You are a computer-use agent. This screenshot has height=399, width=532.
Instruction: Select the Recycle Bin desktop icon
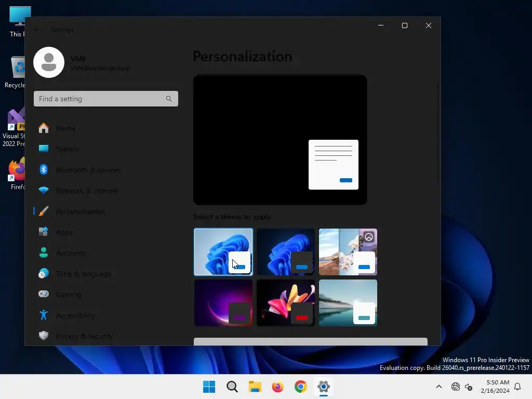[x=15, y=72]
